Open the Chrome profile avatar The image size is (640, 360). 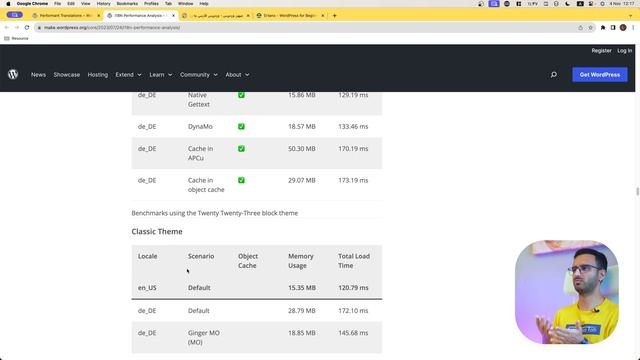click(623, 28)
